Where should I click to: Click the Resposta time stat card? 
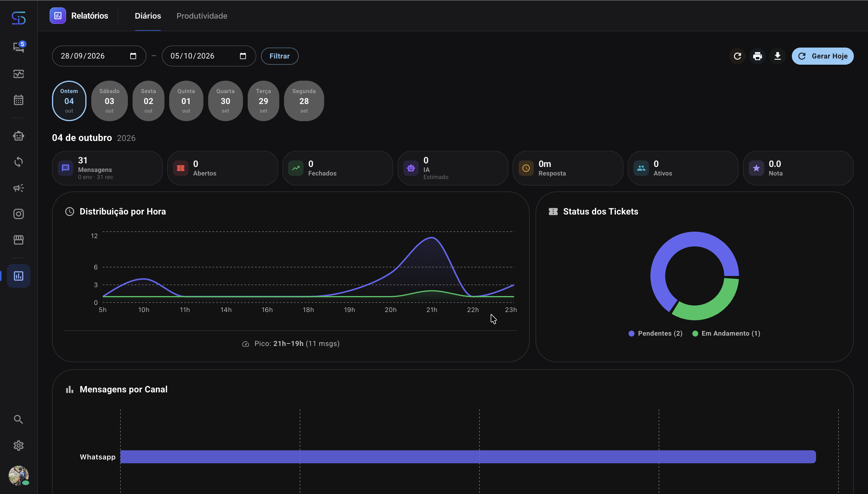tap(568, 168)
